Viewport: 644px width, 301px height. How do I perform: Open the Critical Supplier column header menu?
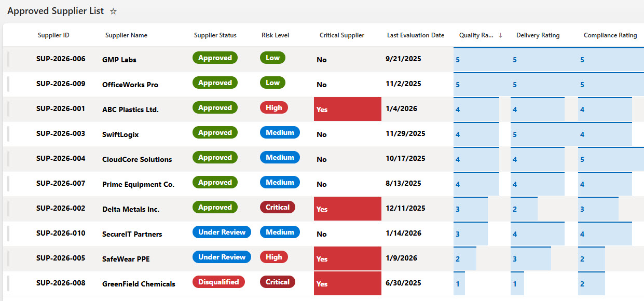(x=341, y=35)
